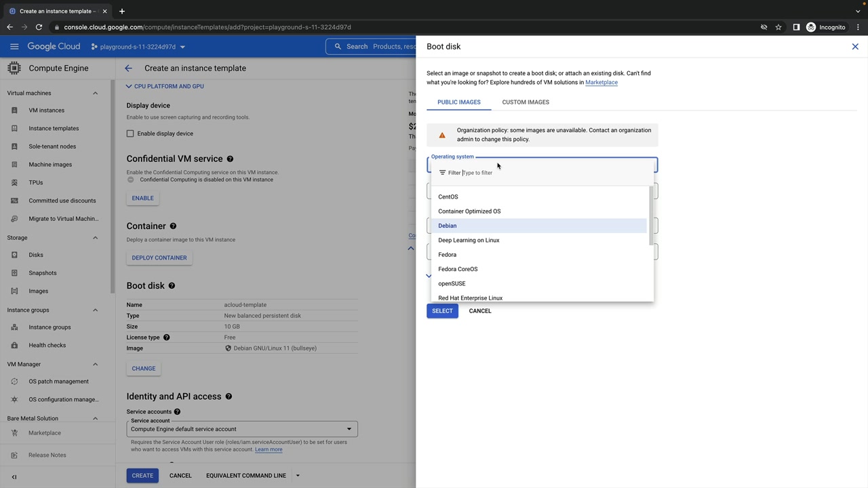
Task: Click the operating system filter field
Action: coord(542,173)
